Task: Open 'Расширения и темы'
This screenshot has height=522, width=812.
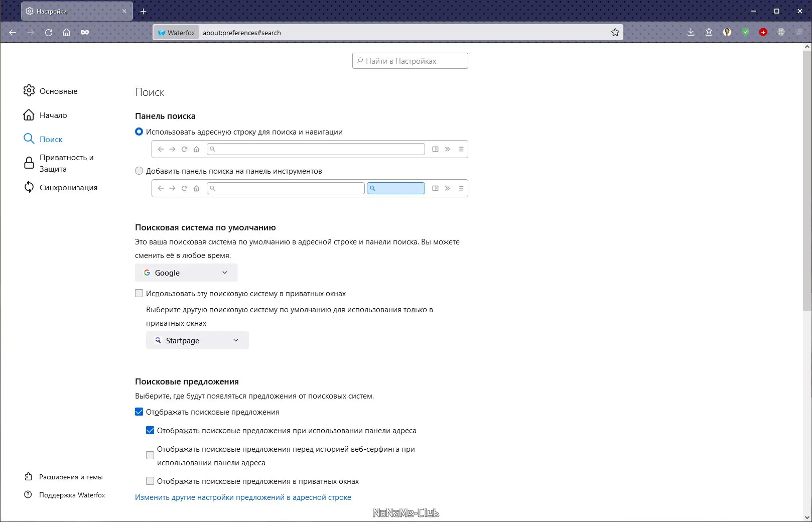Action: click(x=70, y=477)
